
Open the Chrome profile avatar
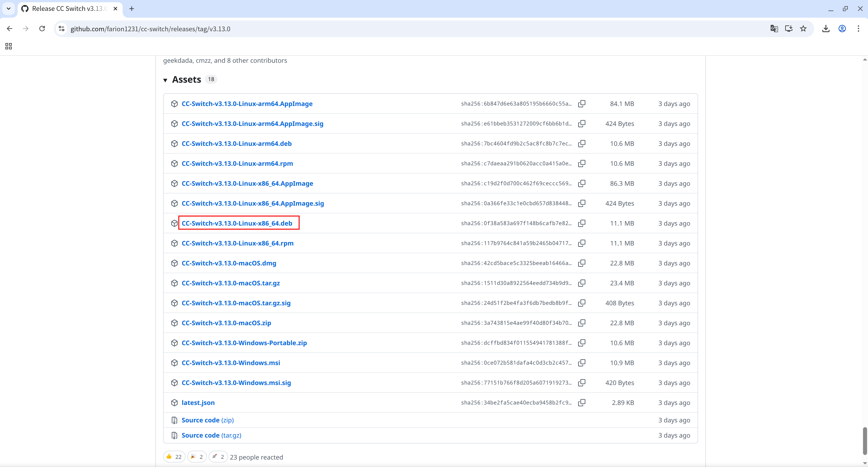pos(842,29)
